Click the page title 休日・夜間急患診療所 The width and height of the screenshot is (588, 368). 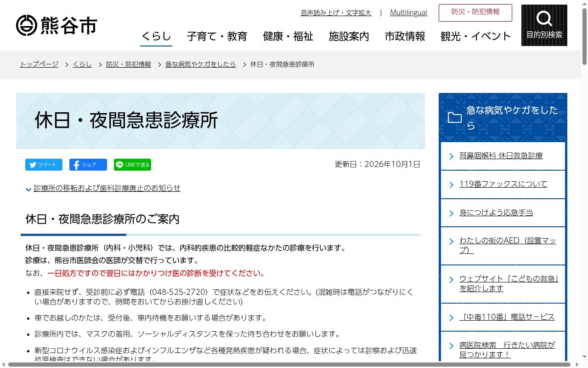coord(126,121)
